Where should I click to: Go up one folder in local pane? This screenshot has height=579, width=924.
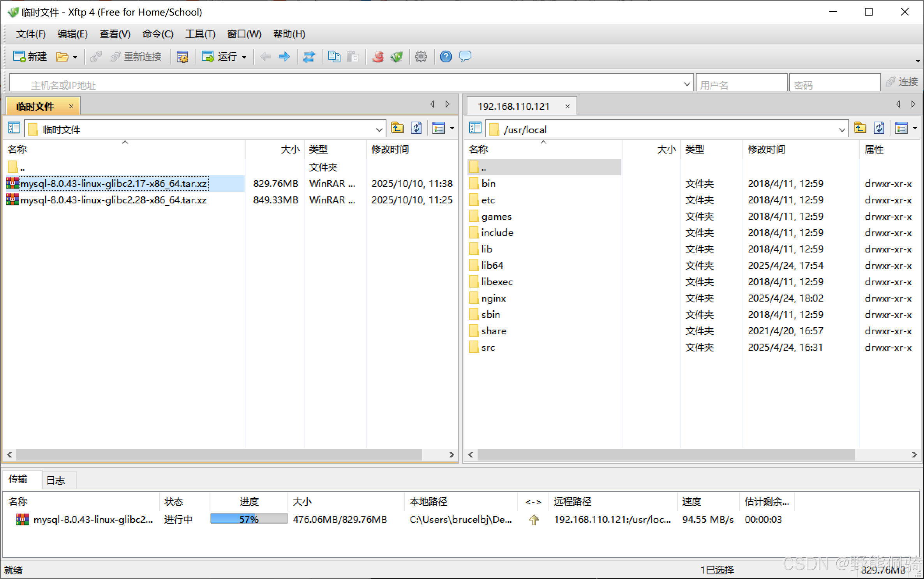(397, 128)
